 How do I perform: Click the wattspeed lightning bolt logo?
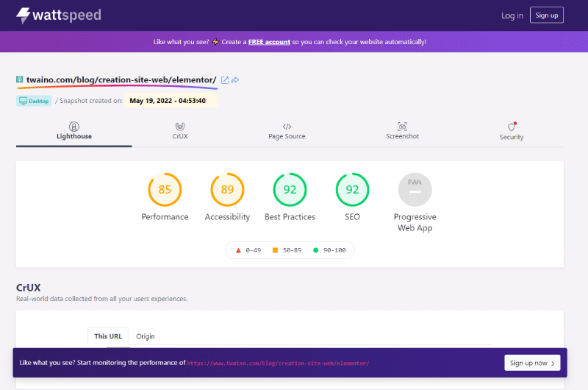point(23,15)
